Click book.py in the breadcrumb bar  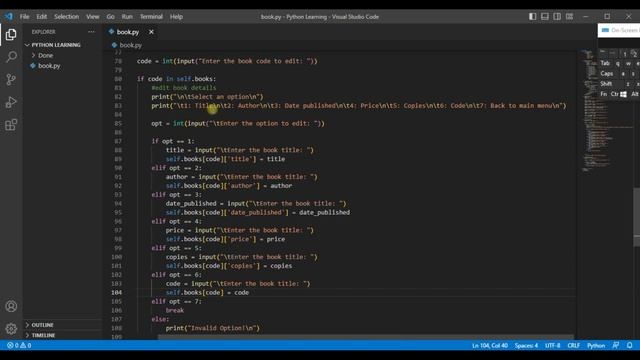[x=131, y=45]
